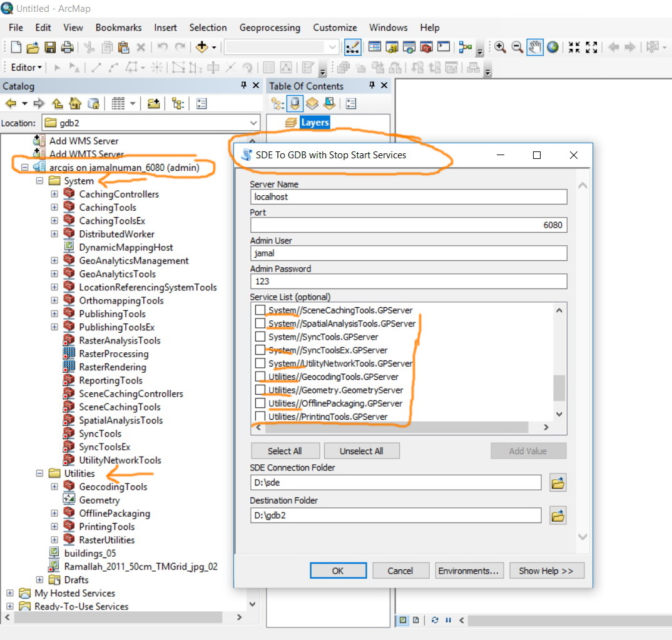Check Utilities//GeocodingTools.GPServer in the service list
Viewport: 672px width, 640px height.
click(x=260, y=376)
